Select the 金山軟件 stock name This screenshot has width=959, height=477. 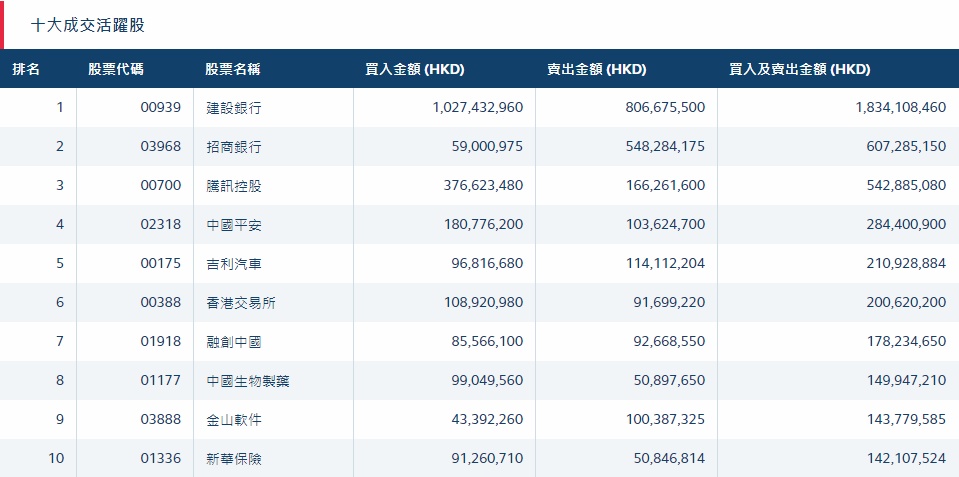[x=234, y=420]
